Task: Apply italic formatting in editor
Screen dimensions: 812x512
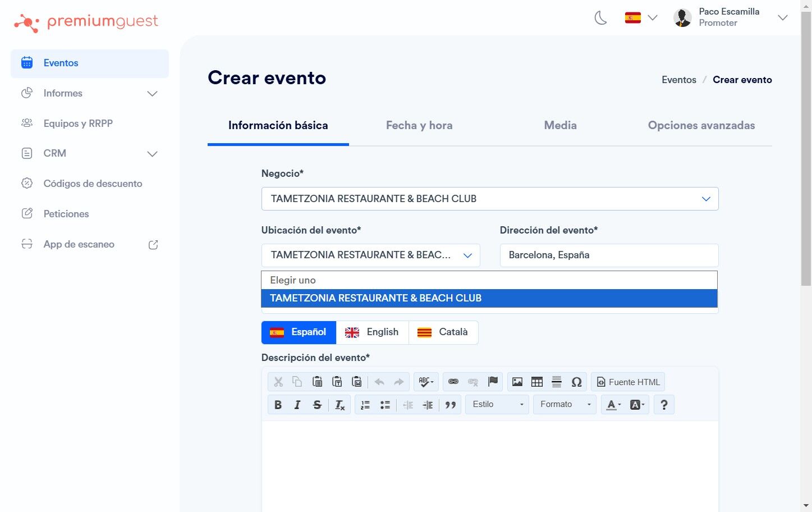Action: [297, 405]
